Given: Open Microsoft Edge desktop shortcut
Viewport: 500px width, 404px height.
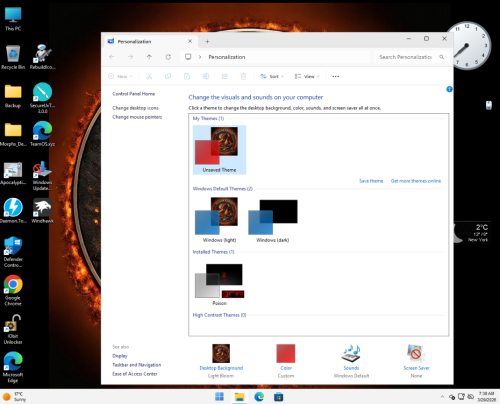Looking at the screenshot, I should [x=13, y=367].
